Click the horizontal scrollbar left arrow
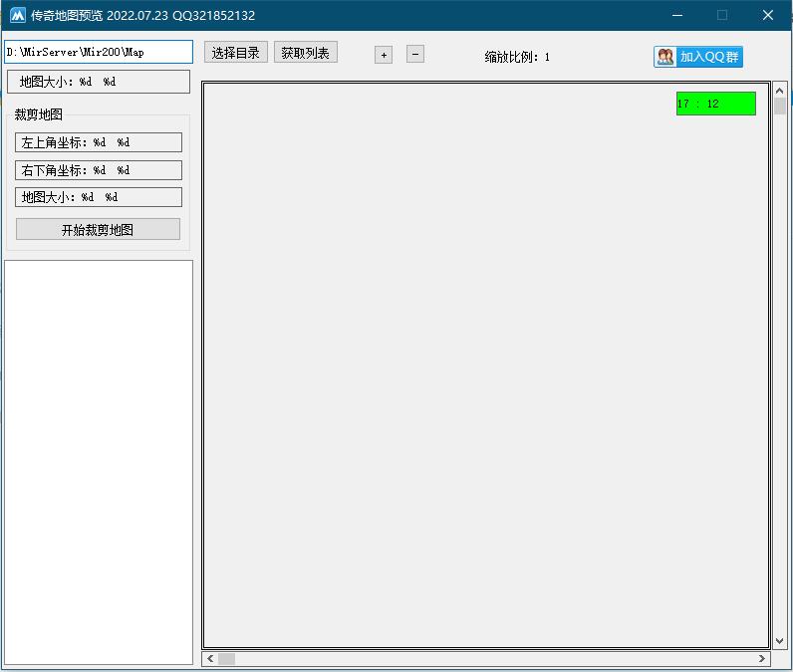 coord(210,658)
